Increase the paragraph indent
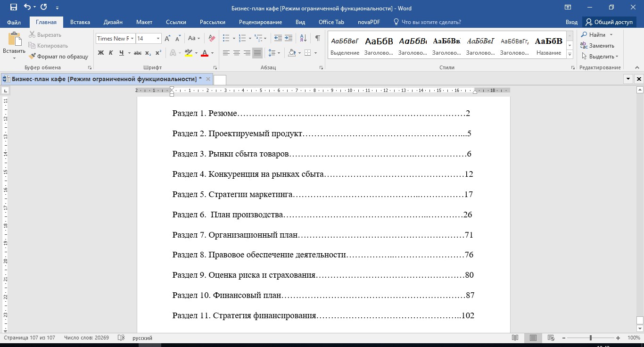This screenshot has width=644, height=347. 289,39
